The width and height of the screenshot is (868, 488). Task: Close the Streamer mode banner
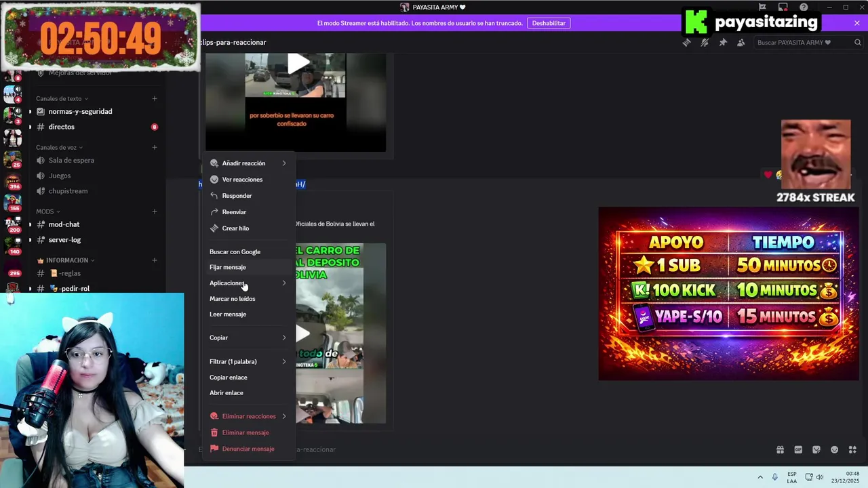[857, 23]
